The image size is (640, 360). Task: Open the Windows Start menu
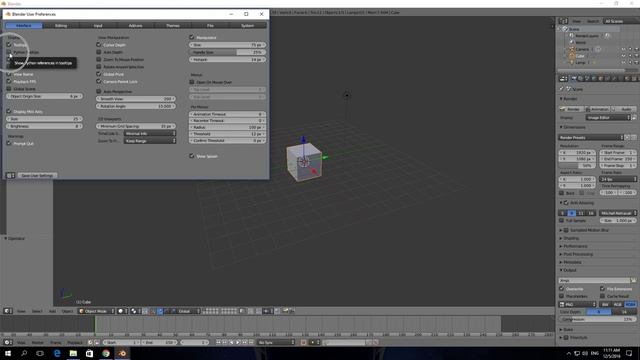point(8,353)
